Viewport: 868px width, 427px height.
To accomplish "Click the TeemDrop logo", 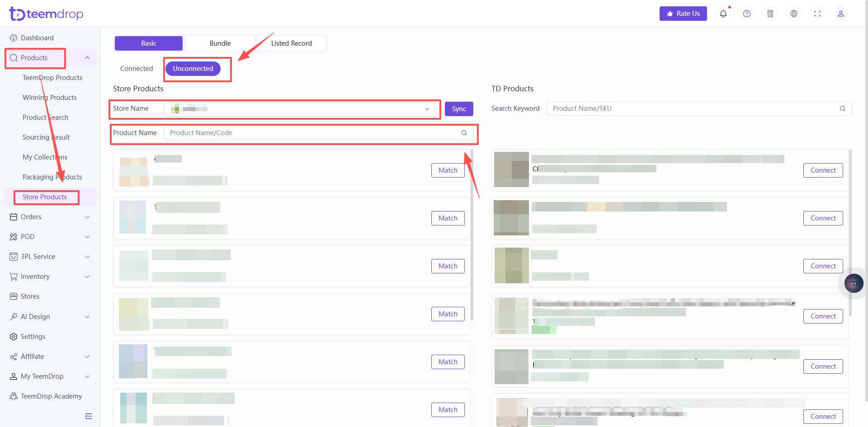I will [x=46, y=14].
